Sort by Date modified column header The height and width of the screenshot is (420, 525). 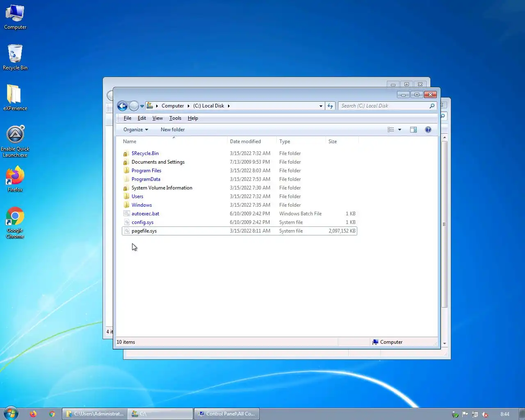(x=252, y=142)
